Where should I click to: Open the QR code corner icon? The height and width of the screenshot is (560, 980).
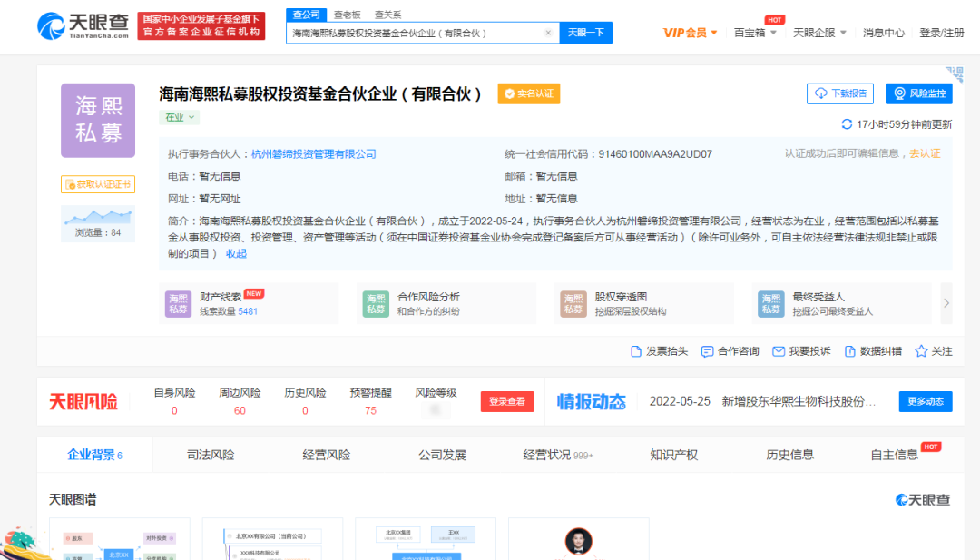[x=955, y=74]
